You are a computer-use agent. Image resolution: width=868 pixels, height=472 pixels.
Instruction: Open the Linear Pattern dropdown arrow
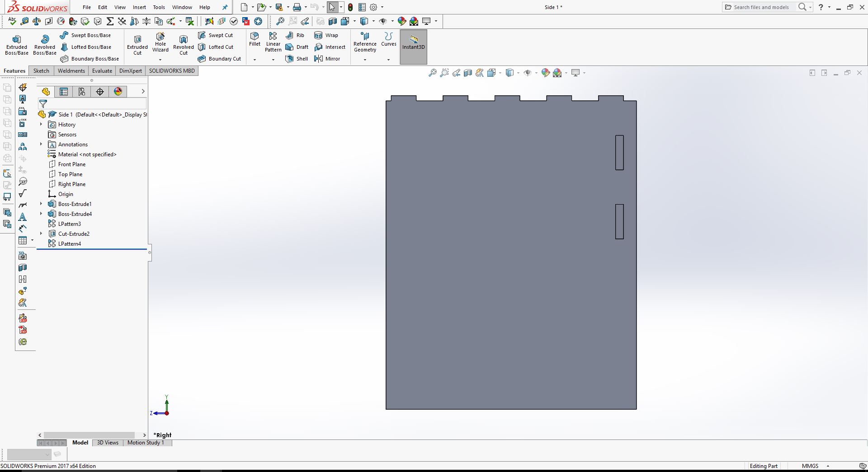coord(273,60)
